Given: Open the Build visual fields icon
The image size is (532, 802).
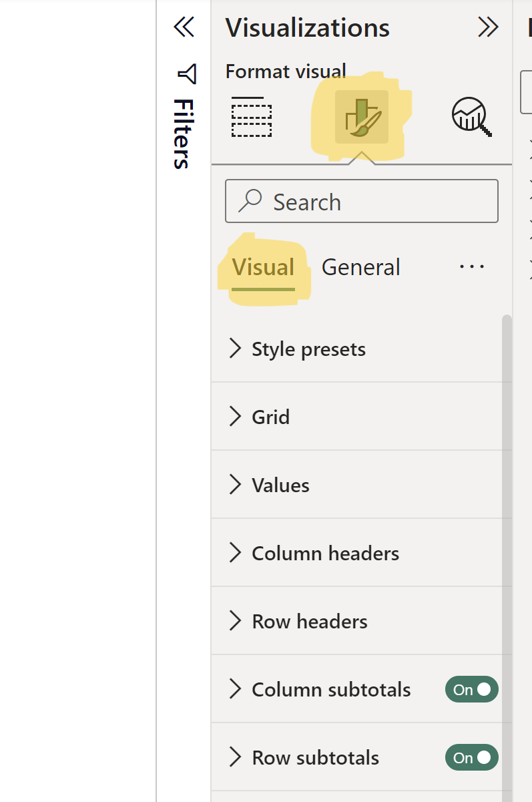Looking at the screenshot, I should pyautogui.click(x=252, y=117).
